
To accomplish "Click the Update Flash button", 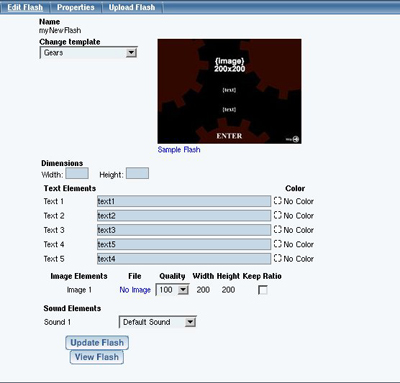I will (97, 343).
